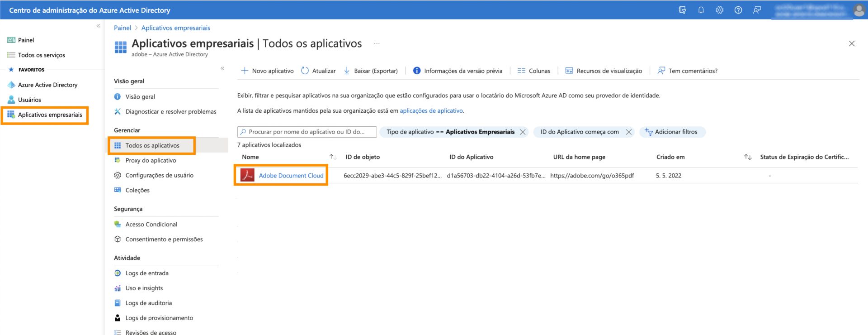Open the Adobe Document Cloud application

[291, 175]
